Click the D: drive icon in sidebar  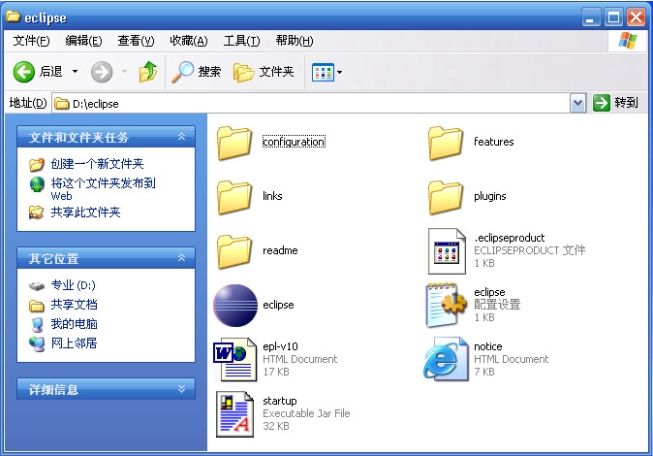[37, 286]
